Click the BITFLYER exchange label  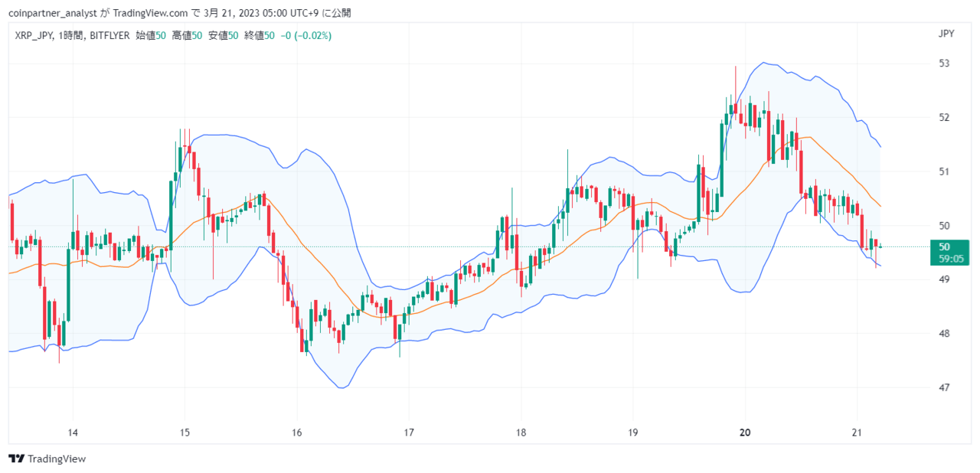(109, 35)
